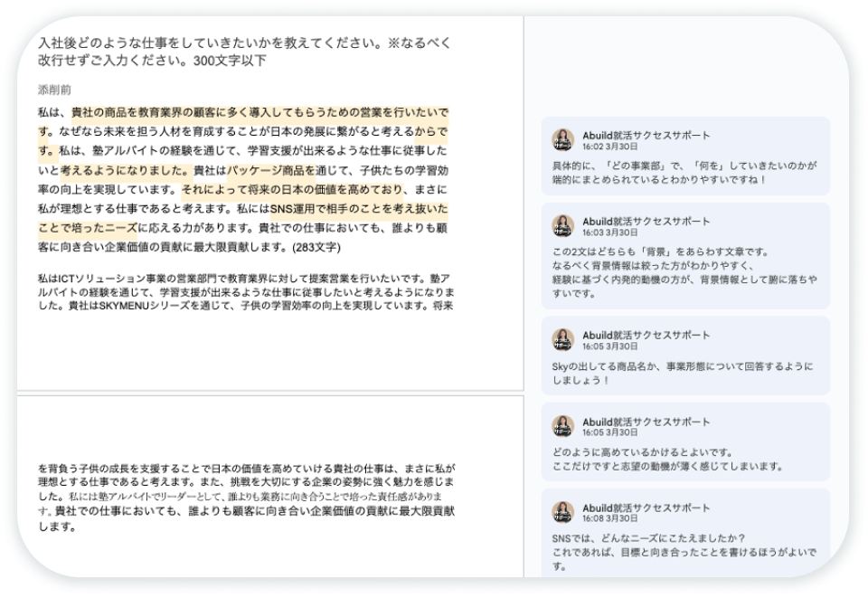Click highlighted phrase それによって将来の日本の価値
The width and height of the screenshot is (868, 598).
click(292, 190)
